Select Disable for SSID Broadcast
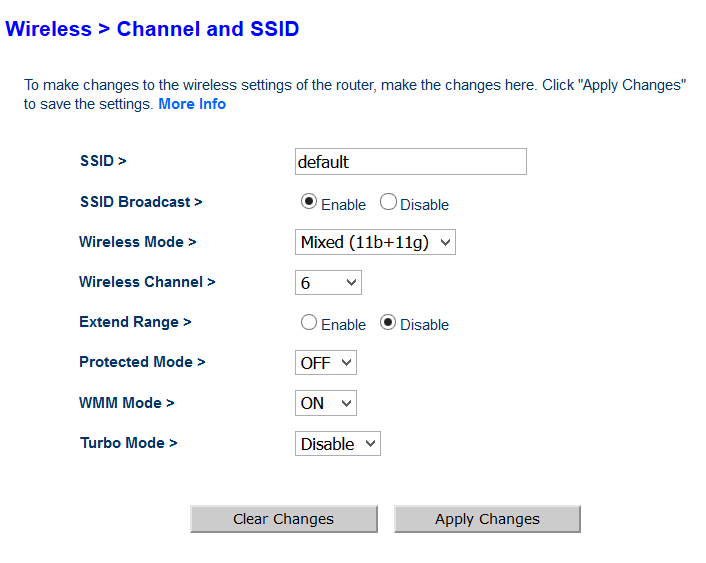The height and width of the screenshot is (563, 706). [388, 202]
